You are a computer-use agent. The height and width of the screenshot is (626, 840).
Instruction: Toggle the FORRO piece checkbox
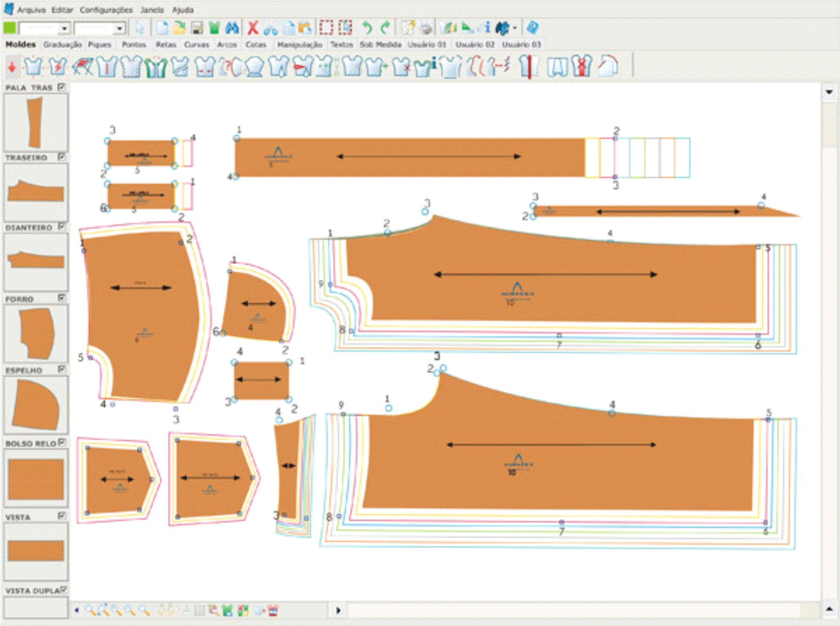click(62, 298)
